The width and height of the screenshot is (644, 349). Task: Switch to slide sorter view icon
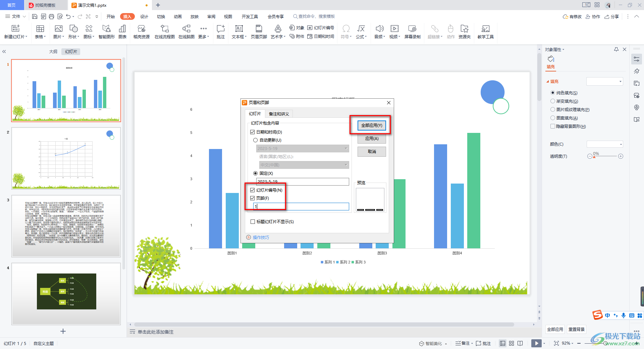coord(512,343)
